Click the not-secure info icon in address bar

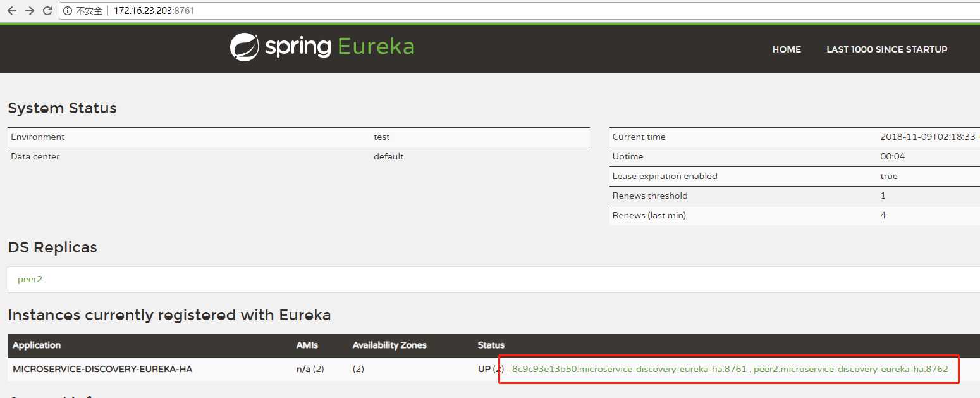tap(68, 11)
